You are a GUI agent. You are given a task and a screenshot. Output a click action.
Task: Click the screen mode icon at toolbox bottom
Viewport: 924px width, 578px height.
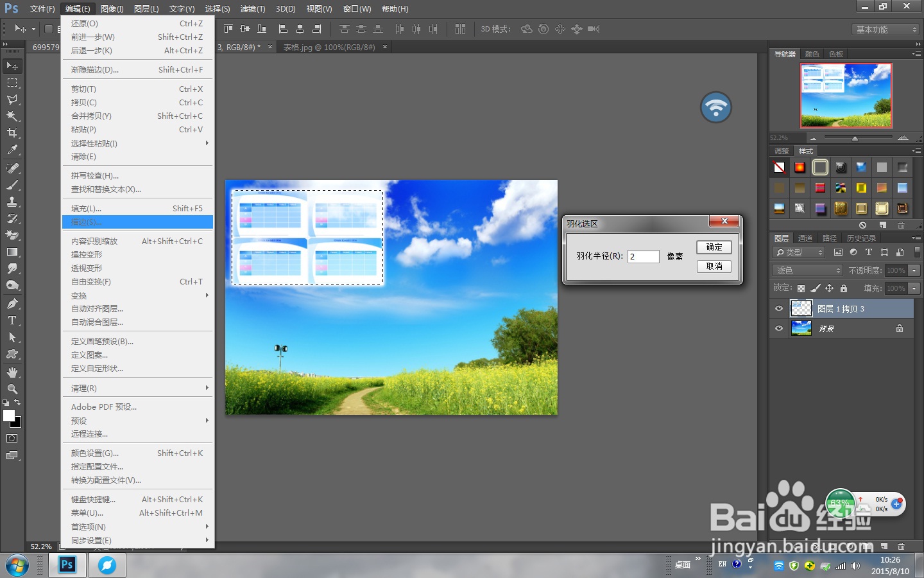click(12, 455)
